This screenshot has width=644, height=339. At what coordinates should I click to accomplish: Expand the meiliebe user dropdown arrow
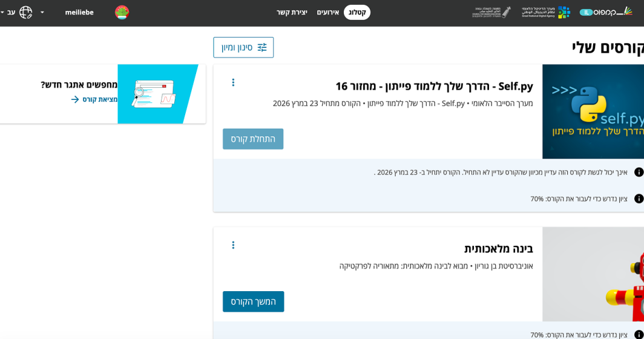(x=42, y=12)
